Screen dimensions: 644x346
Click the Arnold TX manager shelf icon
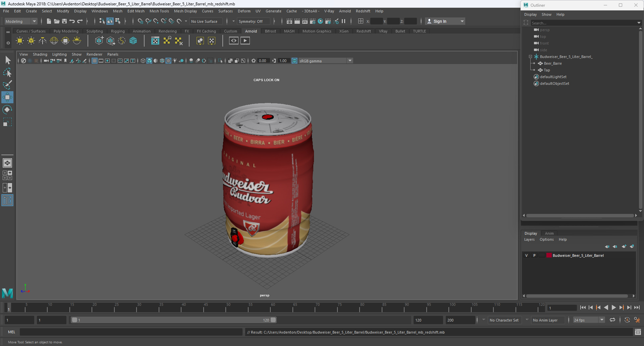155,41
